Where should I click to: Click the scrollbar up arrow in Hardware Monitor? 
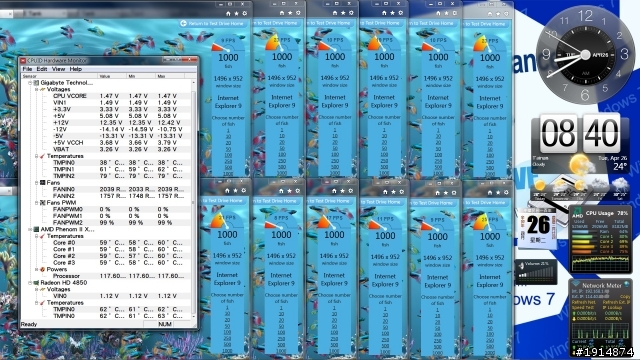(193, 82)
